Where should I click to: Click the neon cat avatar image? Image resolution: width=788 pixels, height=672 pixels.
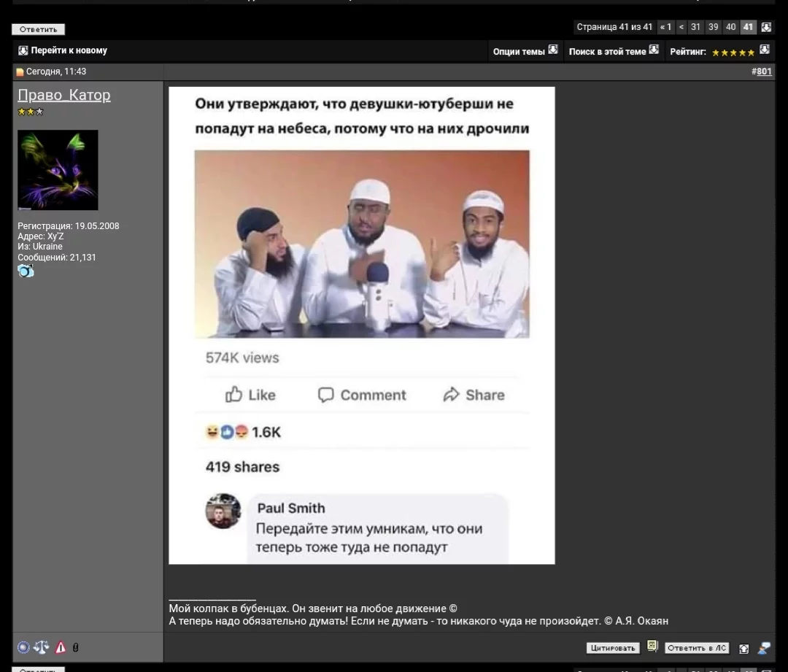58,170
